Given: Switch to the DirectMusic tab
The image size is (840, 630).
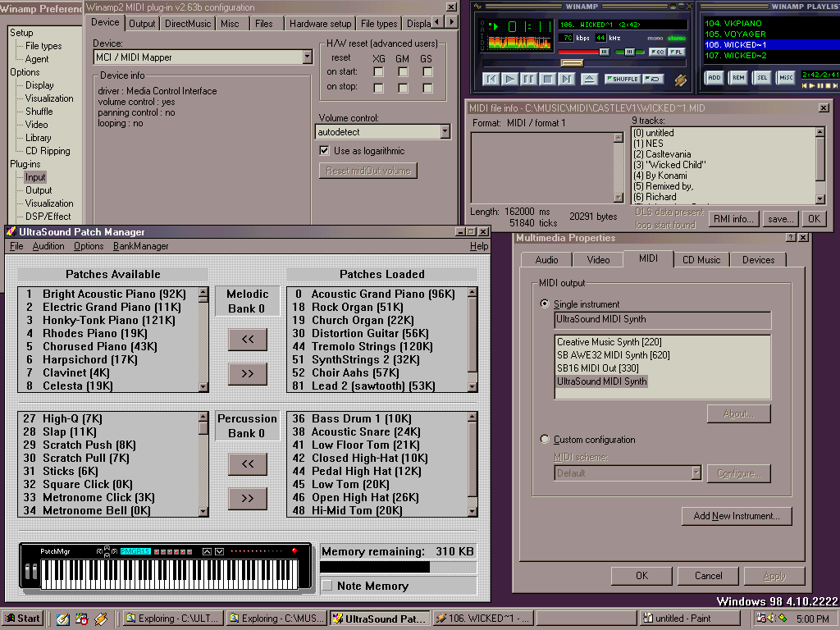Looking at the screenshot, I should coord(188,24).
